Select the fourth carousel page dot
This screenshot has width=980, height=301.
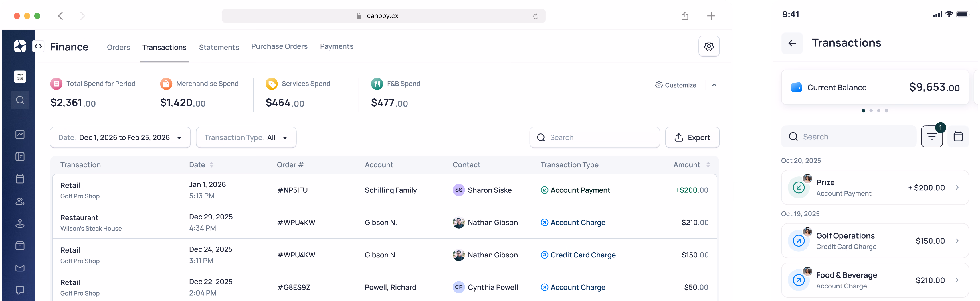click(x=886, y=111)
